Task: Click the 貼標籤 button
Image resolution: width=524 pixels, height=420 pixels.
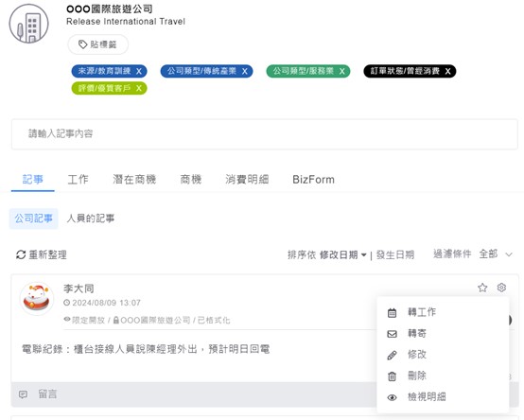Action: (x=98, y=44)
